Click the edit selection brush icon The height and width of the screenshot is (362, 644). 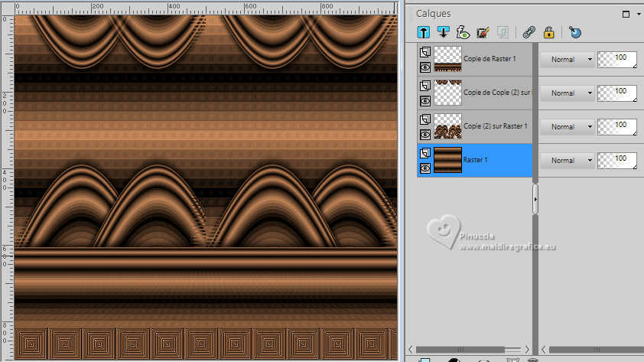coord(483,32)
